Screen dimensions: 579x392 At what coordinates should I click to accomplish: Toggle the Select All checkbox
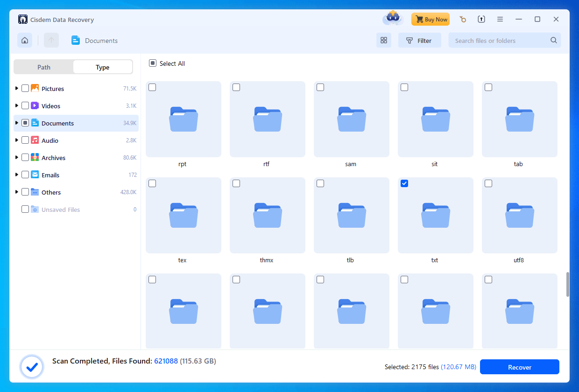pyautogui.click(x=152, y=63)
